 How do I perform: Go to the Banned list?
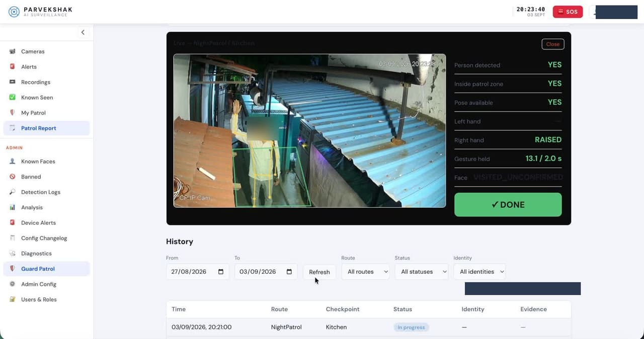pyautogui.click(x=46, y=177)
